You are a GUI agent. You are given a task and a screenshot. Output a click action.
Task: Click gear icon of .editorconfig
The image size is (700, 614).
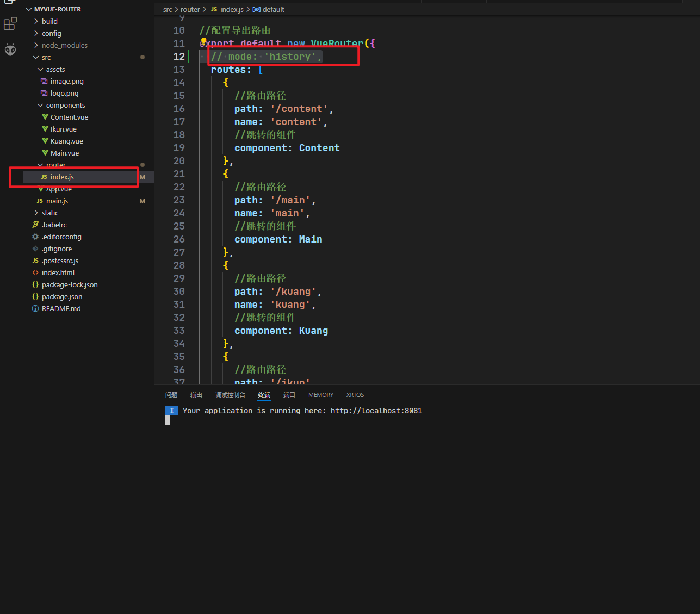click(36, 237)
